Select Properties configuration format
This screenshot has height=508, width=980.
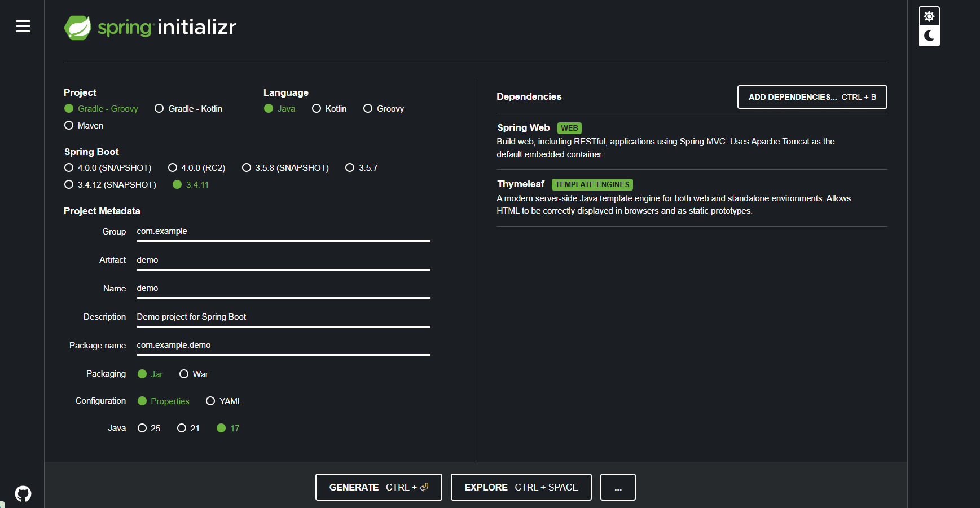tap(164, 401)
